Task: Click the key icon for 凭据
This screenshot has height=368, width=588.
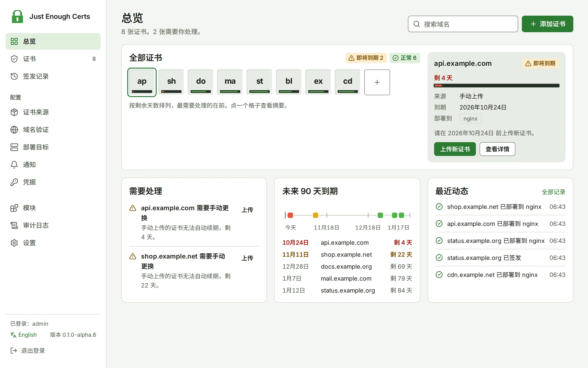Action: (x=14, y=182)
